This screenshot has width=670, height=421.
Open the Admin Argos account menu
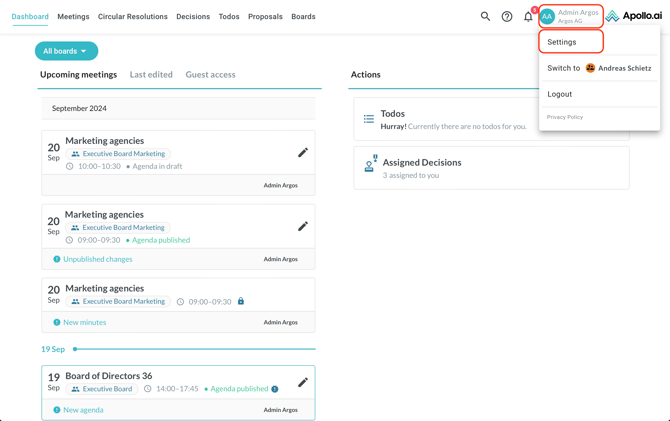(570, 16)
